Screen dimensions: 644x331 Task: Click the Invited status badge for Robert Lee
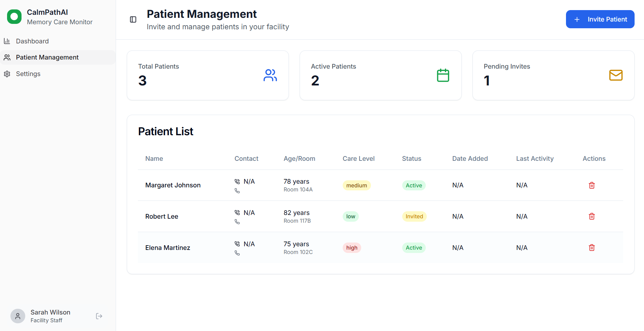click(414, 217)
